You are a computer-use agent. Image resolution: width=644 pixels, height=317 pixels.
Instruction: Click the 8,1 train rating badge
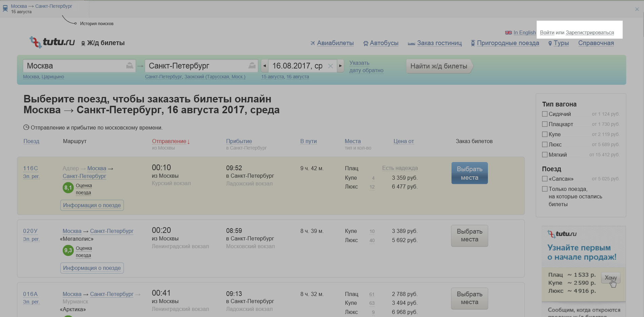[68, 187]
